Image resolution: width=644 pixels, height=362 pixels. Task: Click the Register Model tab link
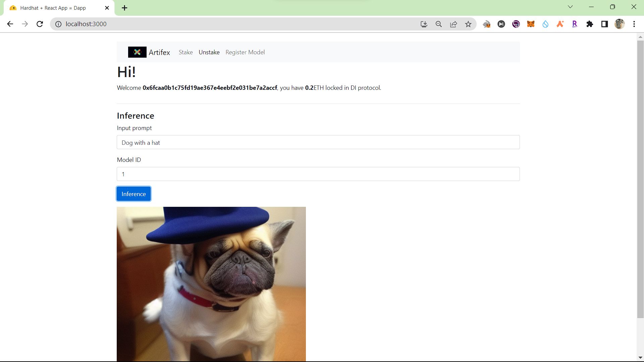click(245, 52)
